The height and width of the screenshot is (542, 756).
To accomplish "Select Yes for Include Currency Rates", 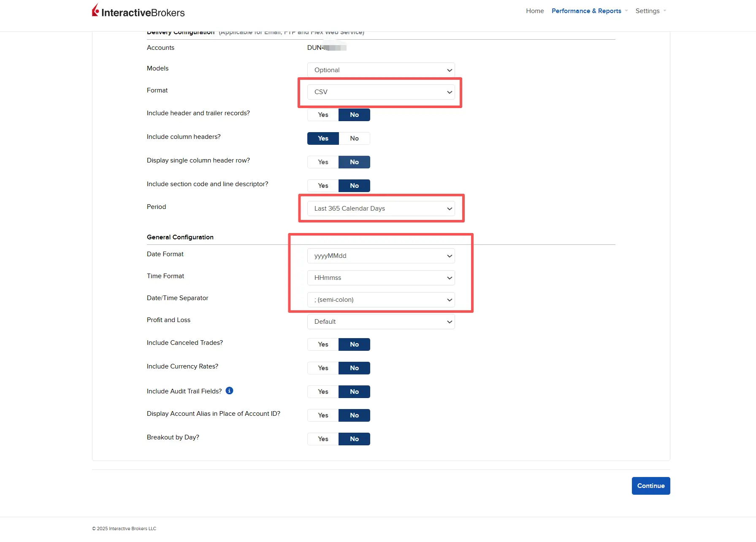I will (x=323, y=368).
